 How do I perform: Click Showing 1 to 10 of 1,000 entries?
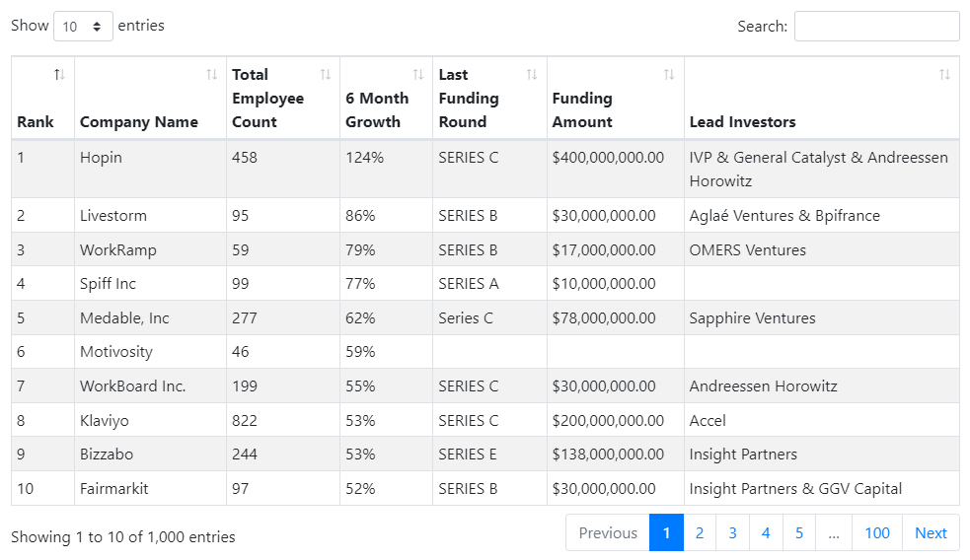(123, 537)
